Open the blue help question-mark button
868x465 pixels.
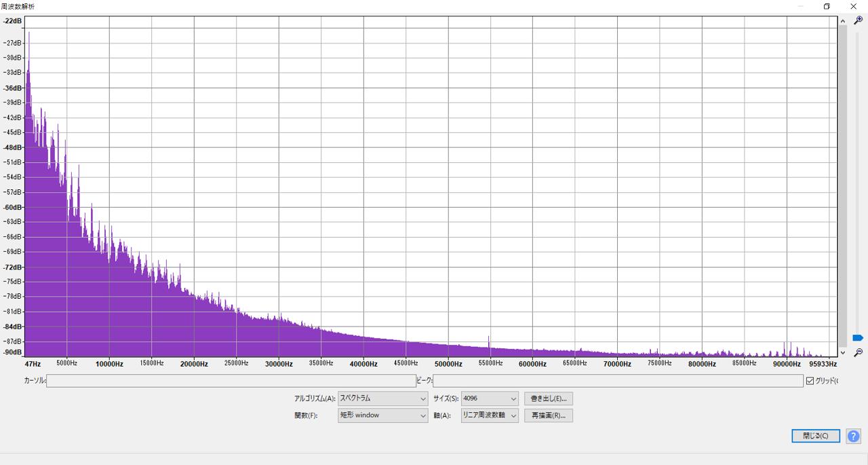point(853,436)
